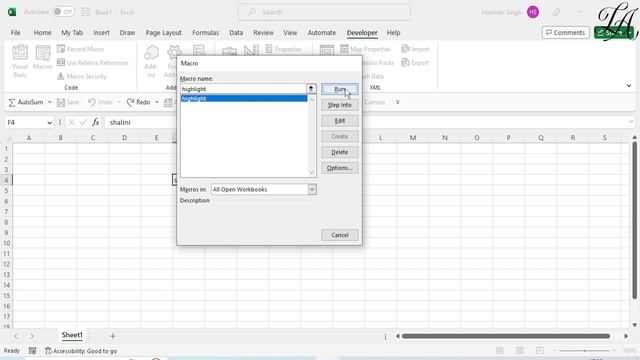The width and height of the screenshot is (640, 360).
Task: Toggle Use Relative References
Action: tap(93, 62)
